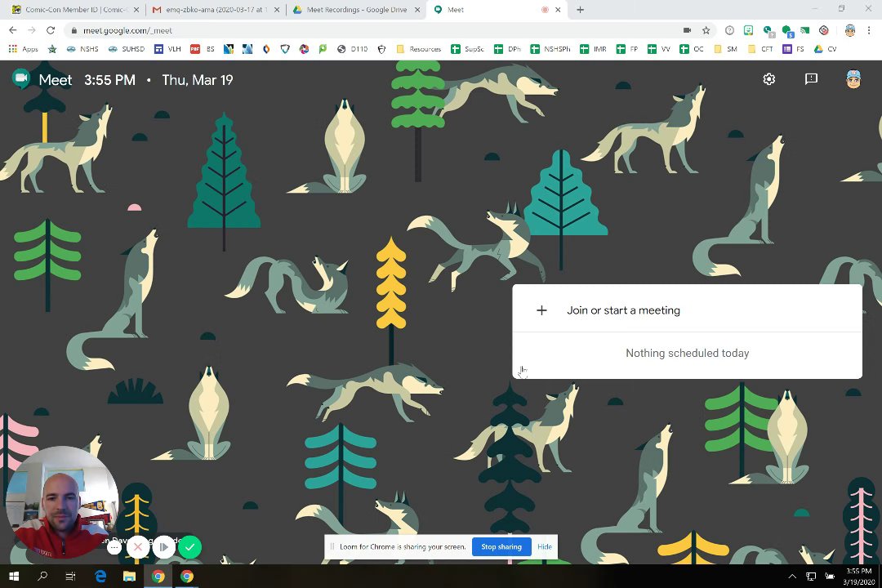Screen dimensions: 882x588
Task: Switch to the Gmail emq-zbko-ama tab
Action: (216, 10)
